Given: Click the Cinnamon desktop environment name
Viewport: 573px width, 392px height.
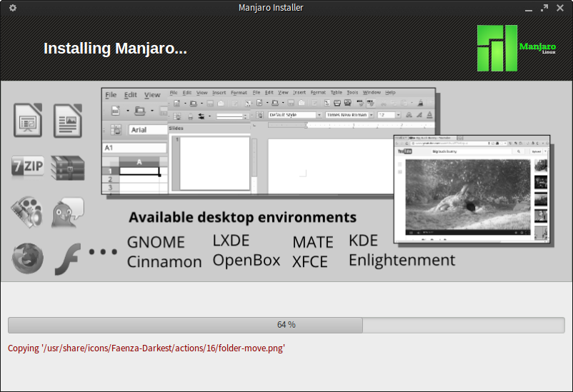Looking at the screenshot, I should pyautogui.click(x=164, y=262).
